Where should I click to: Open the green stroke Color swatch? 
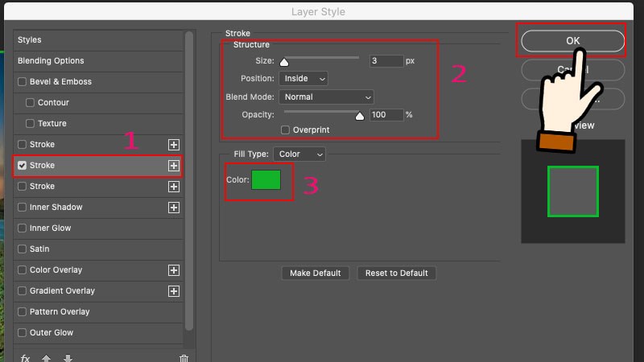[x=266, y=179]
